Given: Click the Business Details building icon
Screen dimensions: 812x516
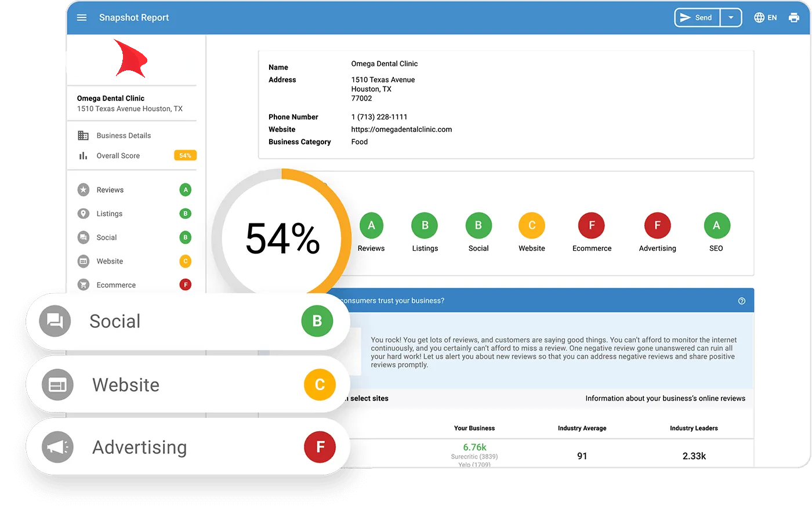Looking at the screenshot, I should 82,135.
